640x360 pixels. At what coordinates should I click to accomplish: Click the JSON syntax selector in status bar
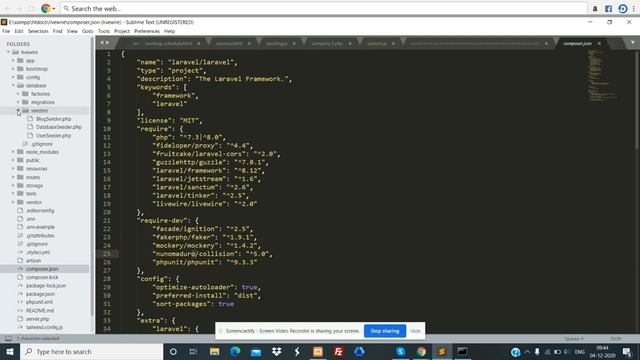point(616,339)
